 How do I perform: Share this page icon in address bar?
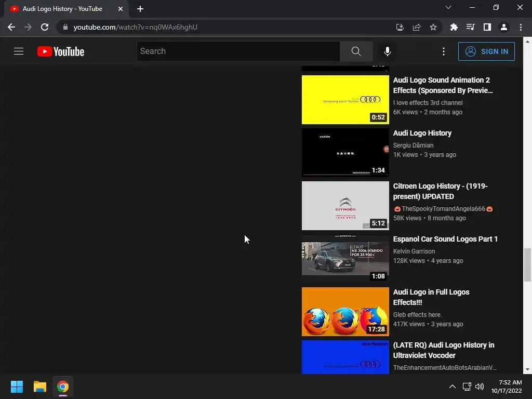point(417,27)
